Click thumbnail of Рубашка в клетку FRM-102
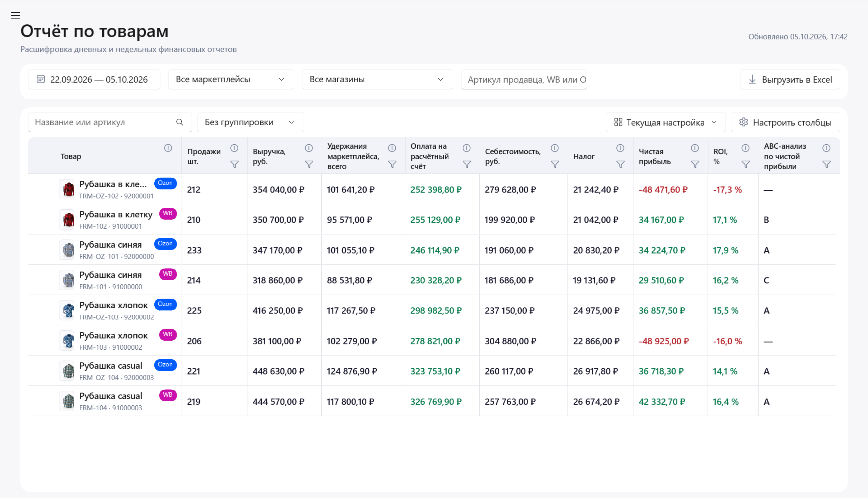Screen dimensions: 868x498 pos(67,220)
